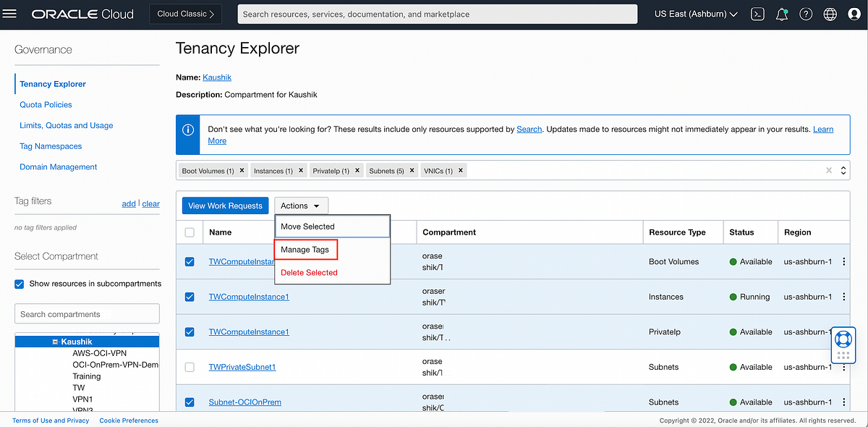Screen dimensions: 868x427
Task: Remove the Subnets filter chip
Action: click(x=412, y=170)
